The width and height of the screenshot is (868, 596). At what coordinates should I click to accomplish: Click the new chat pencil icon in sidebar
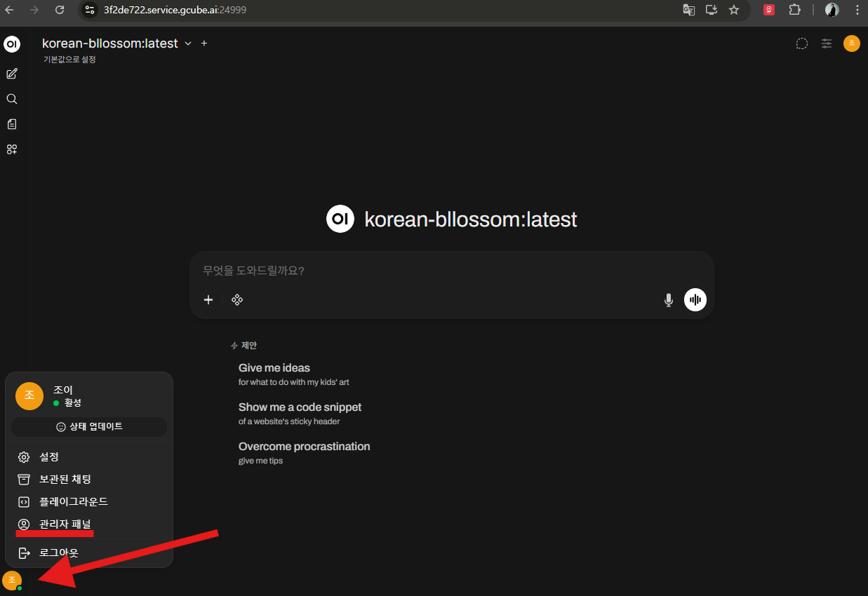[12, 74]
